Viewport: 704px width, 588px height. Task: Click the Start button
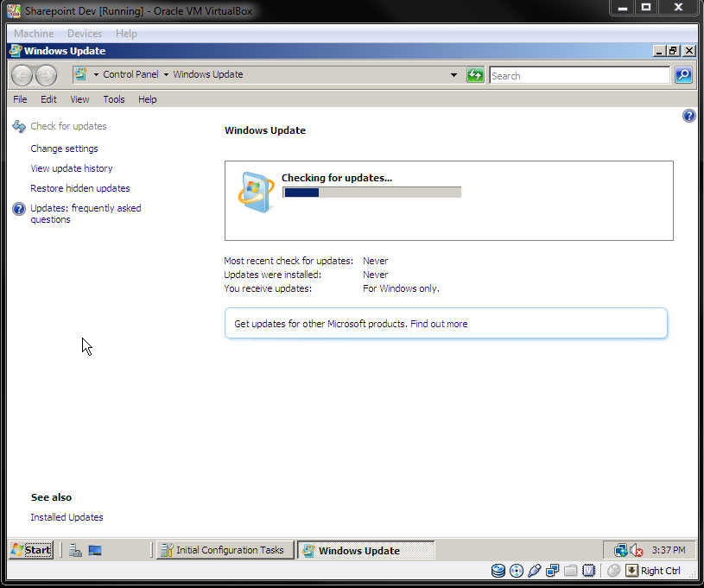(x=31, y=550)
